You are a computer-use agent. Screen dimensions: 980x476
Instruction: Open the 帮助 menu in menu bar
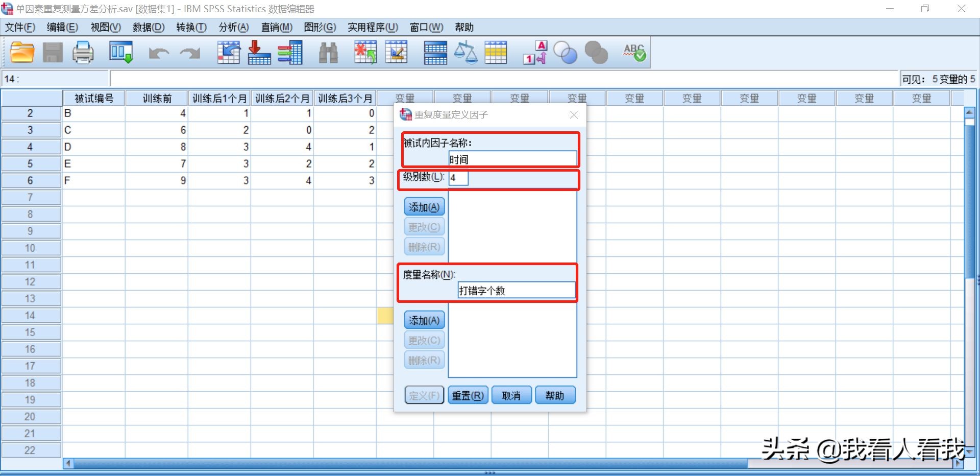(x=464, y=28)
